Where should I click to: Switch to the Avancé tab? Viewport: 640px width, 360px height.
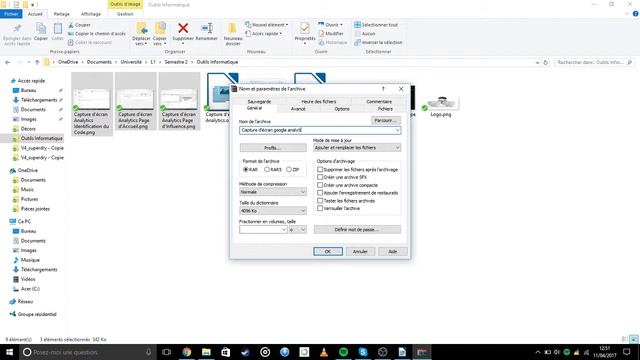(298, 109)
